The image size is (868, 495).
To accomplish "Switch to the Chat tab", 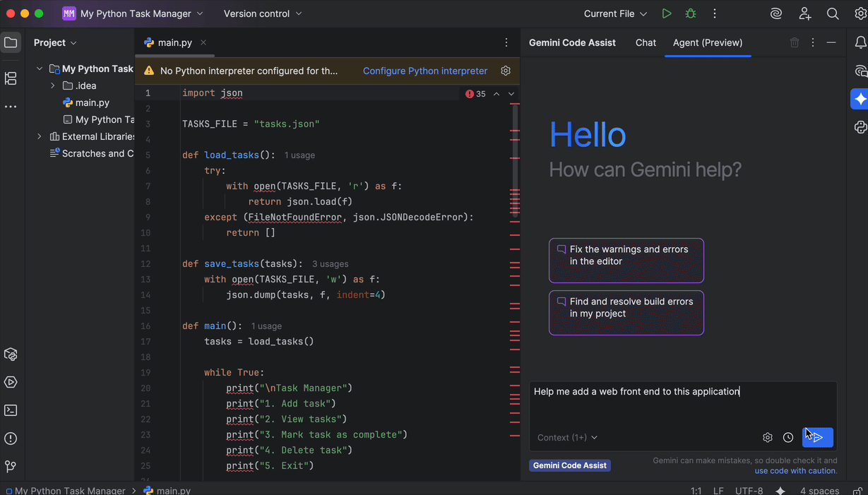I will tap(645, 42).
